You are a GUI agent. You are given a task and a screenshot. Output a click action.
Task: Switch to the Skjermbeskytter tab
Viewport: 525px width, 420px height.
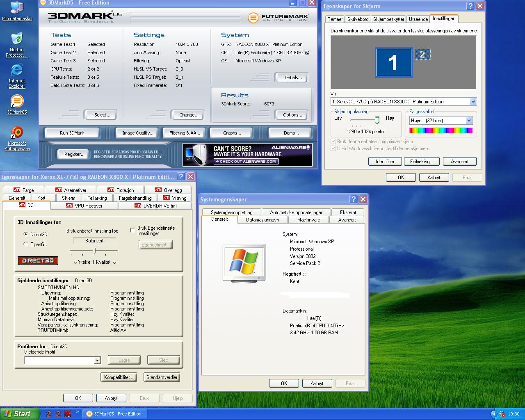click(388, 19)
